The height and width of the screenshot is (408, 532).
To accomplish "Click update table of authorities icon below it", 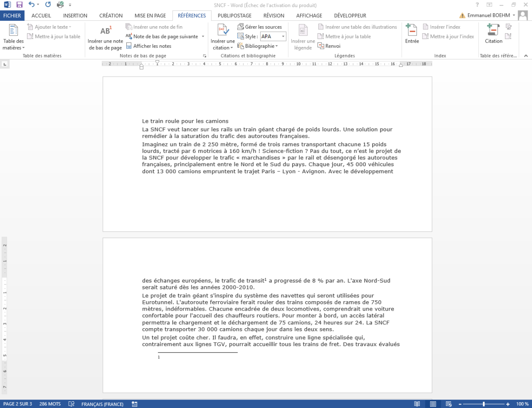I will point(509,36).
